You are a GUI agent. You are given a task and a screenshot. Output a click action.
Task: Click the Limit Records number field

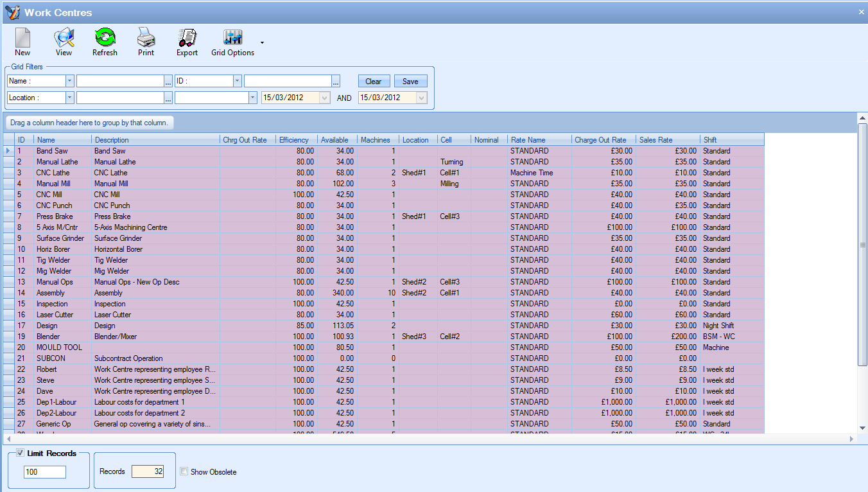(45, 472)
